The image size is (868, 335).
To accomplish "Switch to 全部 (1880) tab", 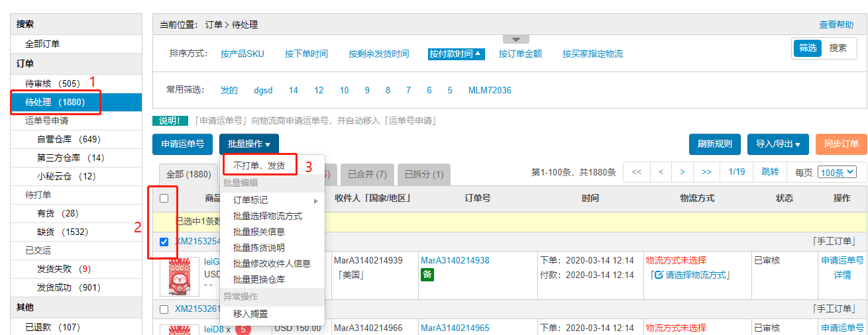I will click(188, 175).
